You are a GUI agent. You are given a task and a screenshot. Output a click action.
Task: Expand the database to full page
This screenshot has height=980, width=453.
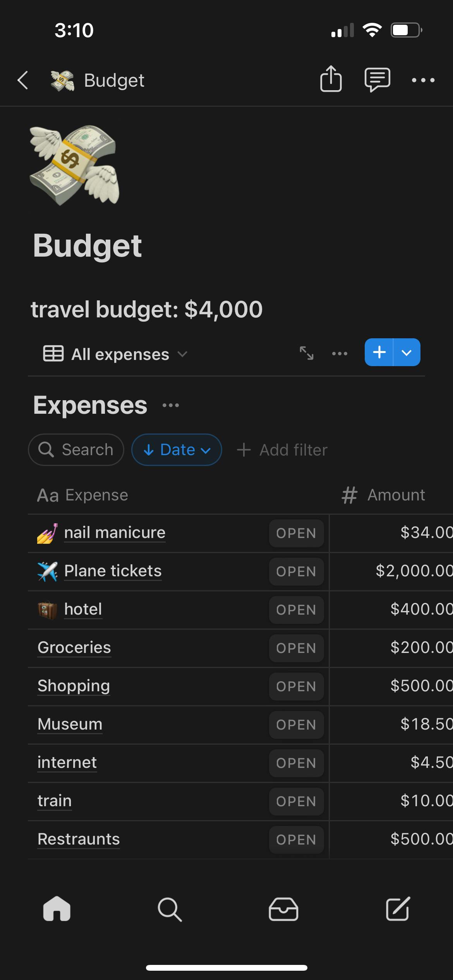click(x=307, y=353)
